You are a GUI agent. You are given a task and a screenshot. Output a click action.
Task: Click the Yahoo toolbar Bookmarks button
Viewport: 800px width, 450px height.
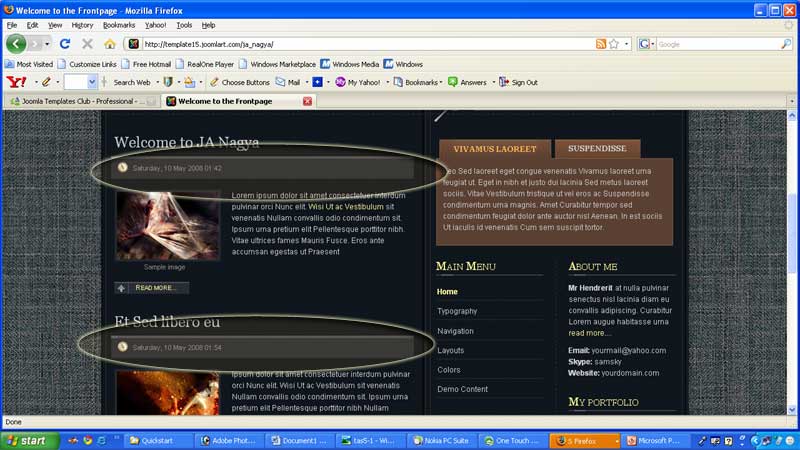(416, 82)
